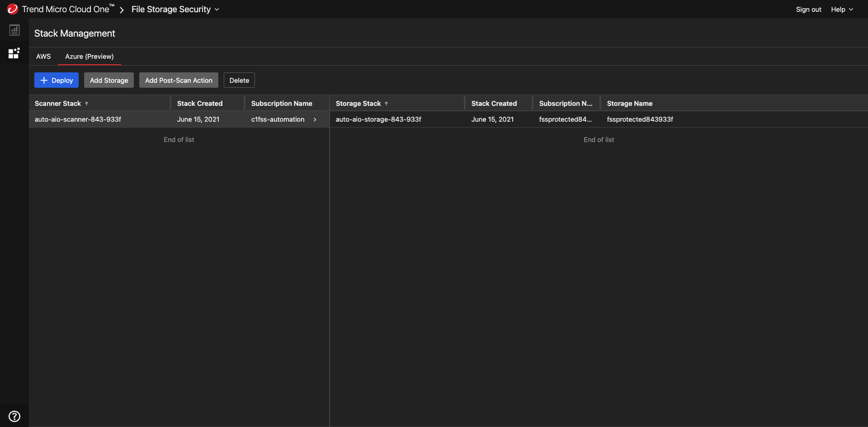This screenshot has width=868, height=427.
Task: Go to Trend Micro Cloud One home
Action: (66, 9)
